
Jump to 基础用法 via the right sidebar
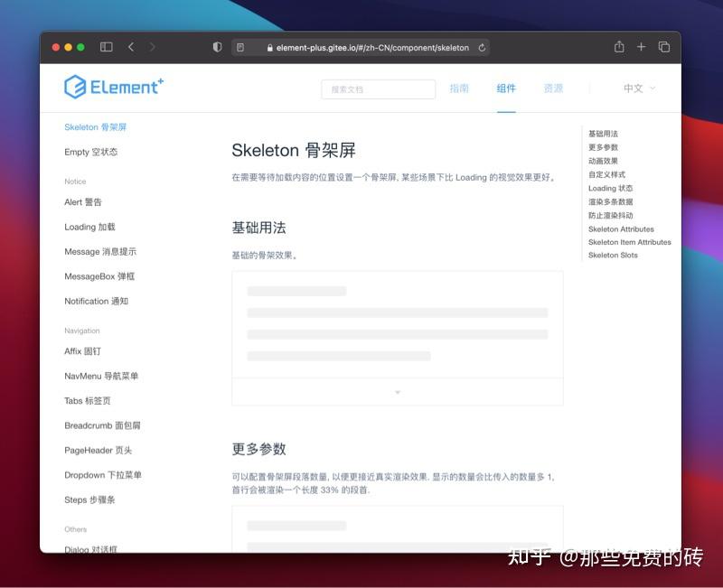pyautogui.click(x=602, y=134)
